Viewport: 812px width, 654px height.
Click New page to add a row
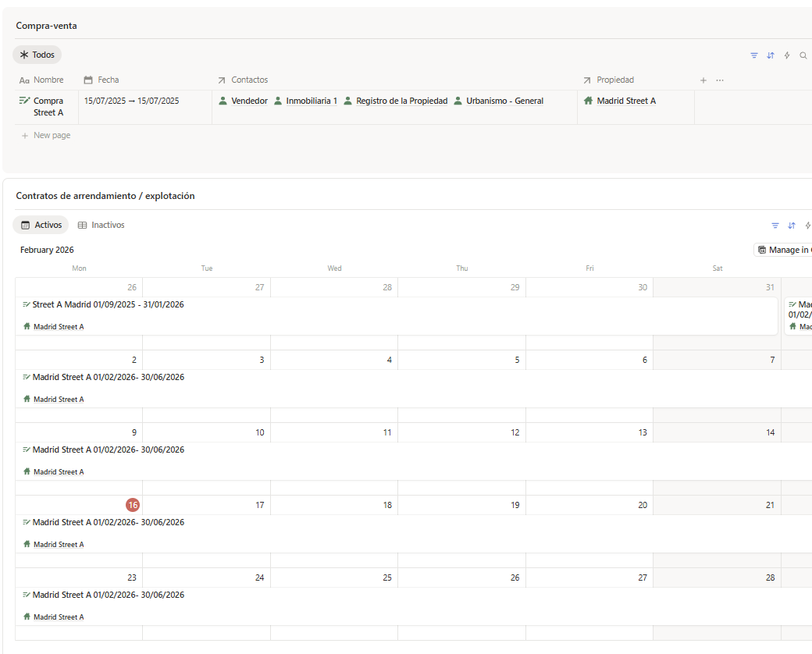[52, 136]
